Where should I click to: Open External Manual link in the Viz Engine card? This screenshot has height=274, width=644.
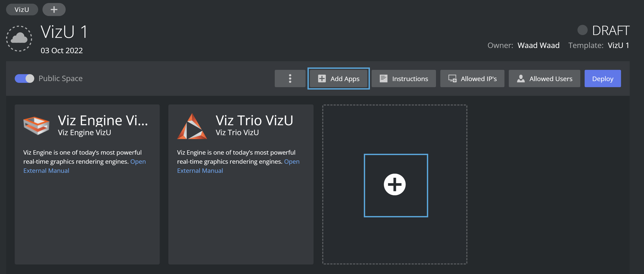point(46,171)
